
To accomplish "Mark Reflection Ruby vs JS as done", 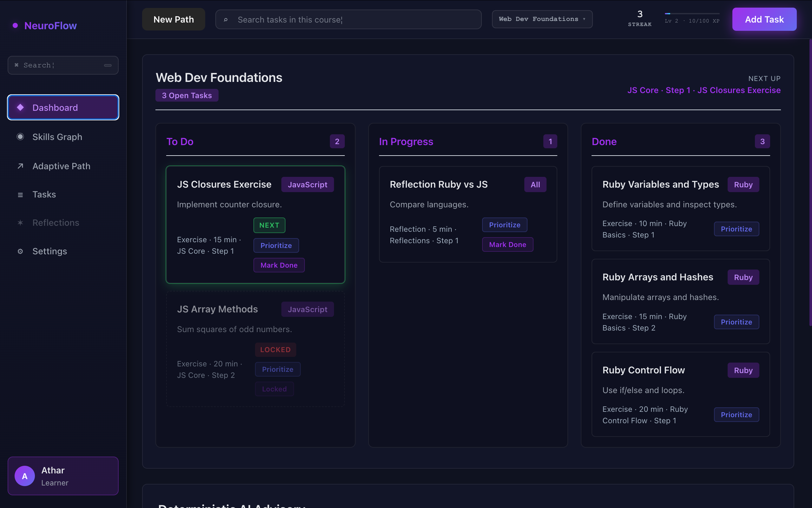I will [x=507, y=244].
